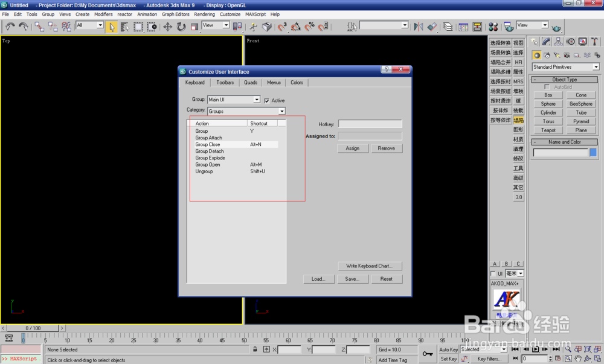Open the named selection sets dropdown
Screen dimensions: 604x364
tap(384, 25)
